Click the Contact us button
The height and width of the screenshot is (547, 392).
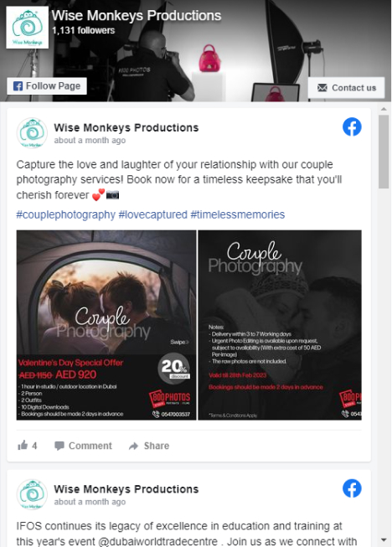tap(346, 88)
